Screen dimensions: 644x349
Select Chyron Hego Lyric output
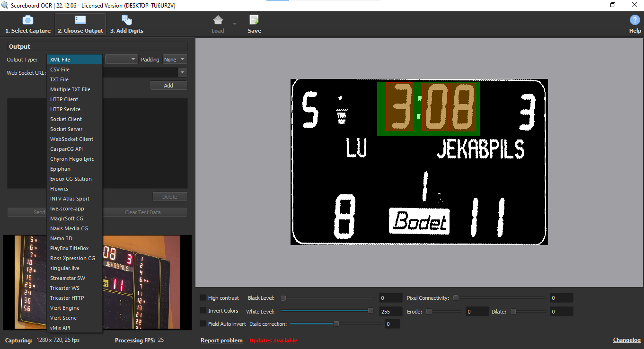[74, 159]
